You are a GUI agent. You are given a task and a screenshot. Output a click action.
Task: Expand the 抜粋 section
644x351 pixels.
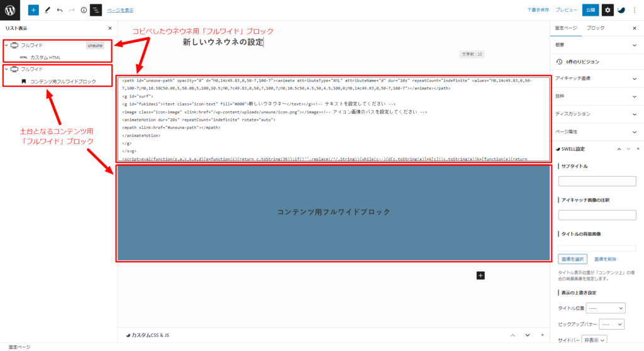click(597, 96)
